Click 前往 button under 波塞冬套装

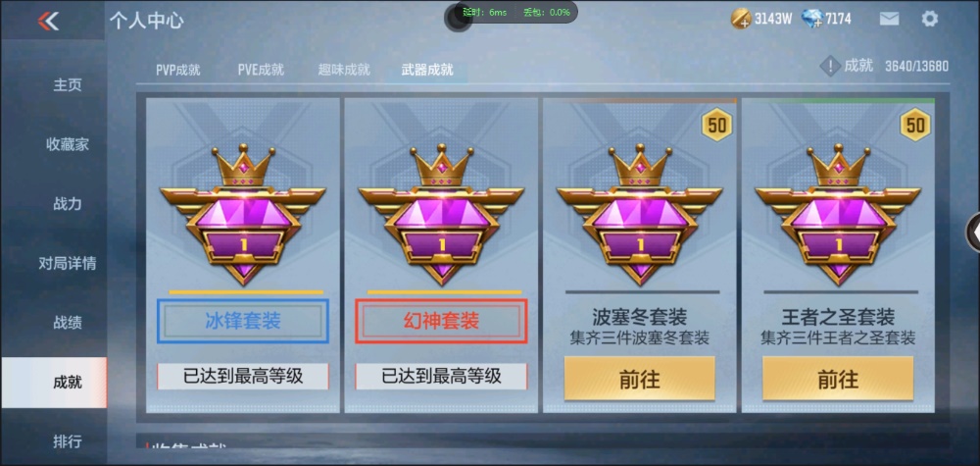tap(639, 379)
